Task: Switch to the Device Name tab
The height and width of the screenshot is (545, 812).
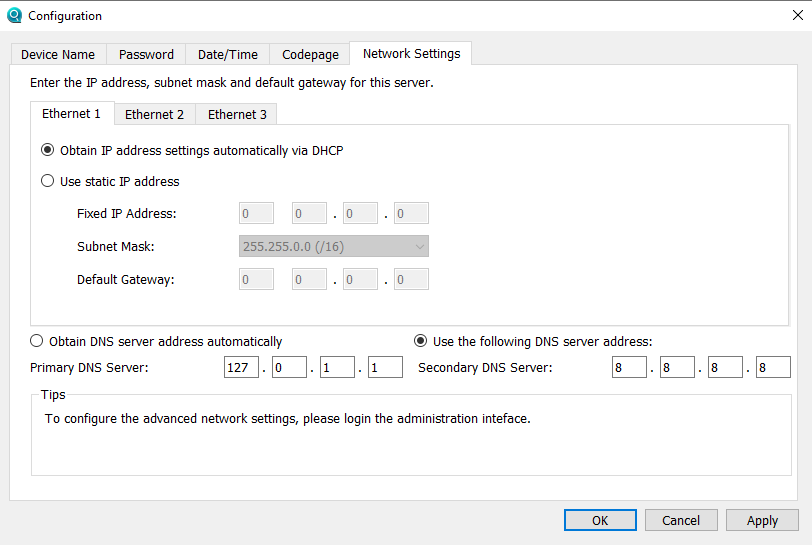Action: pyautogui.click(x=58, y=54)
